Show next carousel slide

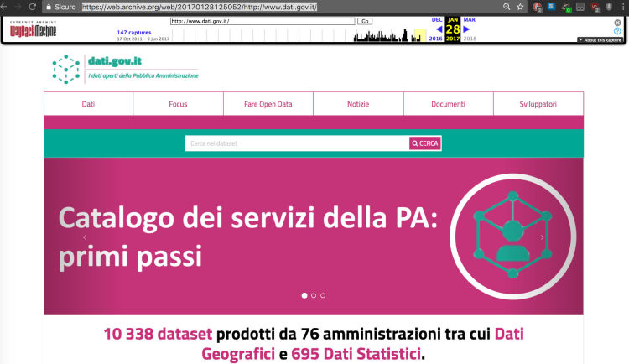542,237
